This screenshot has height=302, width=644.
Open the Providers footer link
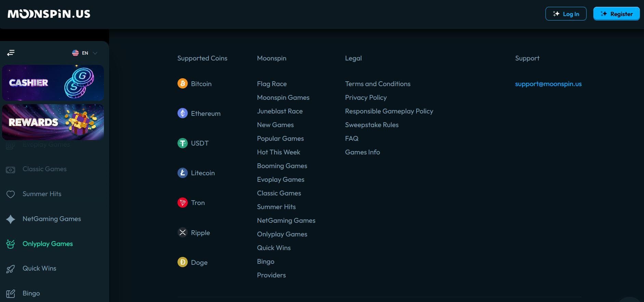tap(271, 275)
